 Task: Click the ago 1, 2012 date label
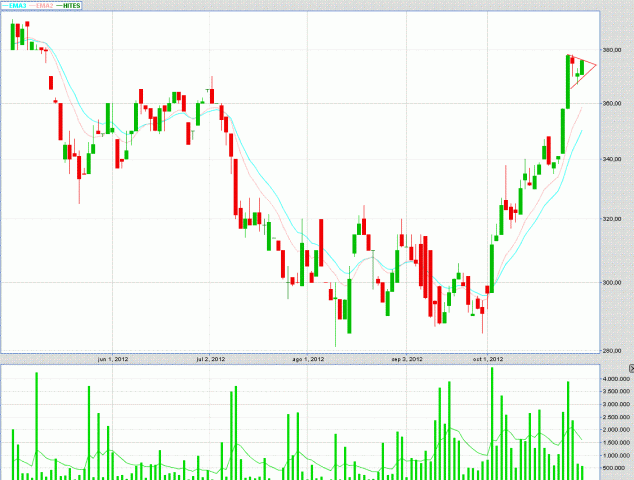coord(308,359)
